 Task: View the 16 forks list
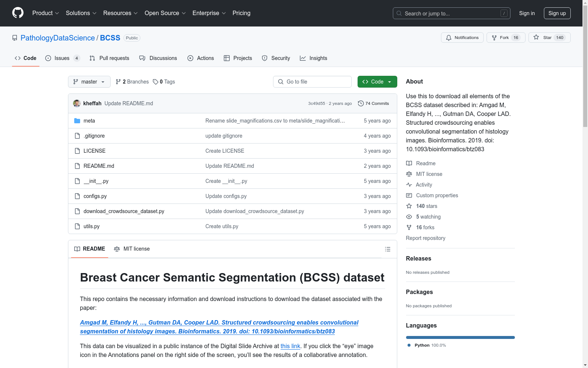tap(420, 227)
